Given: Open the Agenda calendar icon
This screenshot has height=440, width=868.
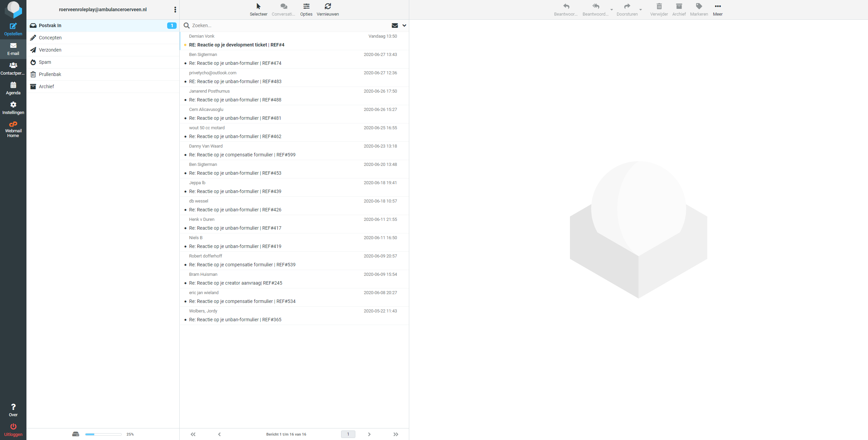Looking at the screenshot, I should pyautogui.click(x=13, y=85).
